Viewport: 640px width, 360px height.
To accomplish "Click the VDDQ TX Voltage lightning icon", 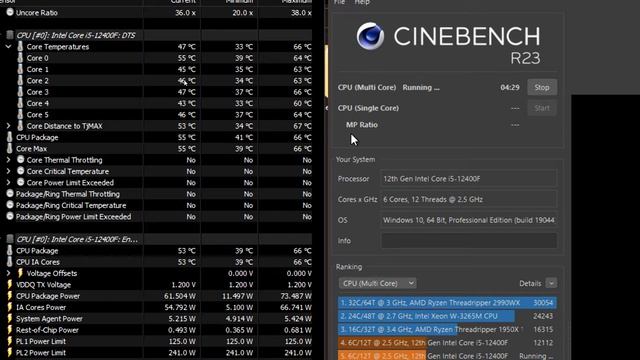I will coord(10,284).
